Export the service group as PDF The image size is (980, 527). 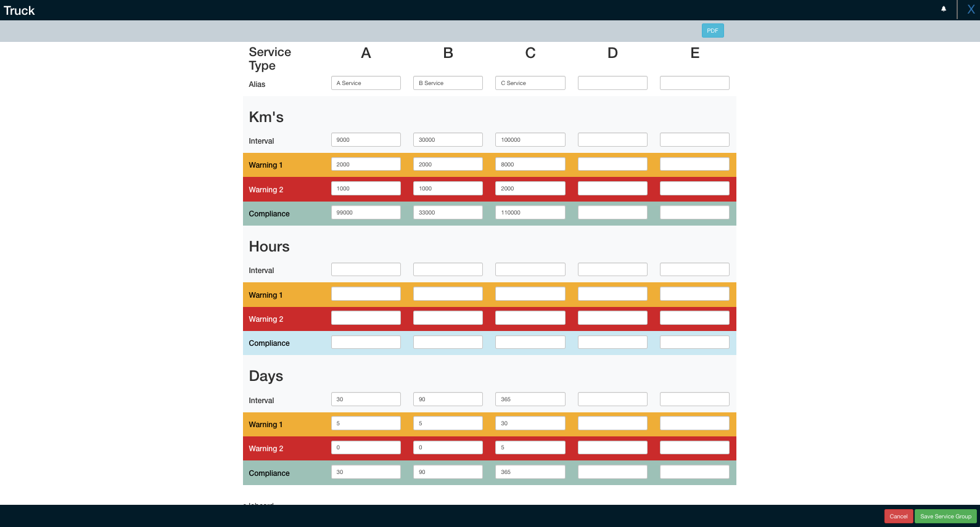click(x=712, y=31)
